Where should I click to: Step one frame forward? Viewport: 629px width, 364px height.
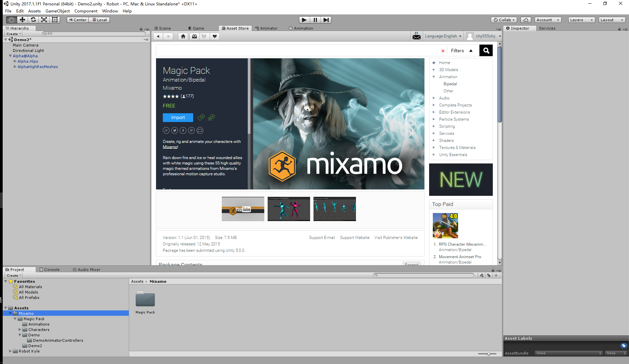click(x=326, y=20)
